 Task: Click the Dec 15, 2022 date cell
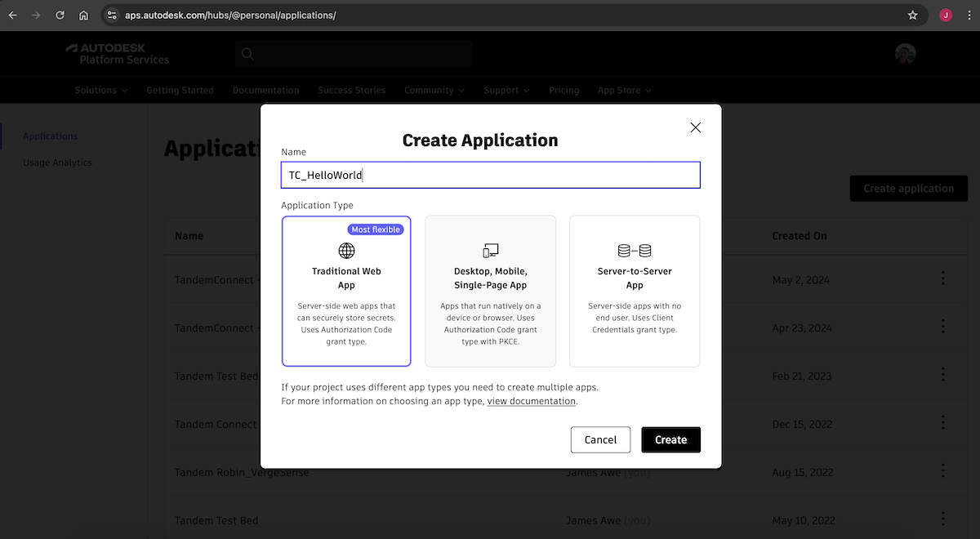coord(803,425)
